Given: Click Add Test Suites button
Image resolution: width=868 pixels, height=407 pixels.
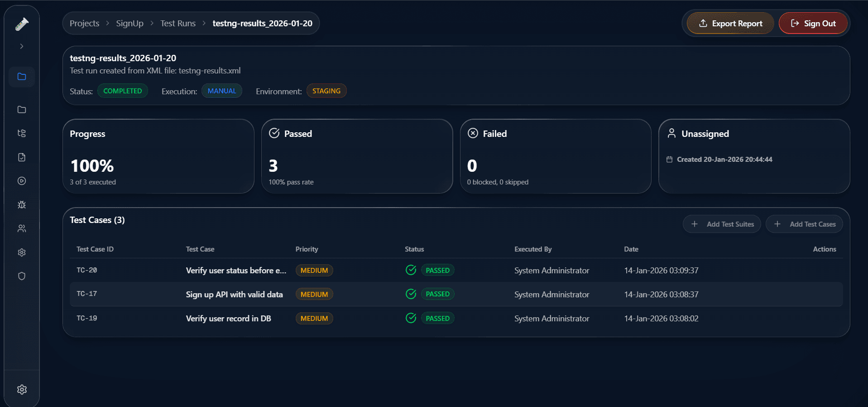Looking at the screenshot, I should [722, 224].
